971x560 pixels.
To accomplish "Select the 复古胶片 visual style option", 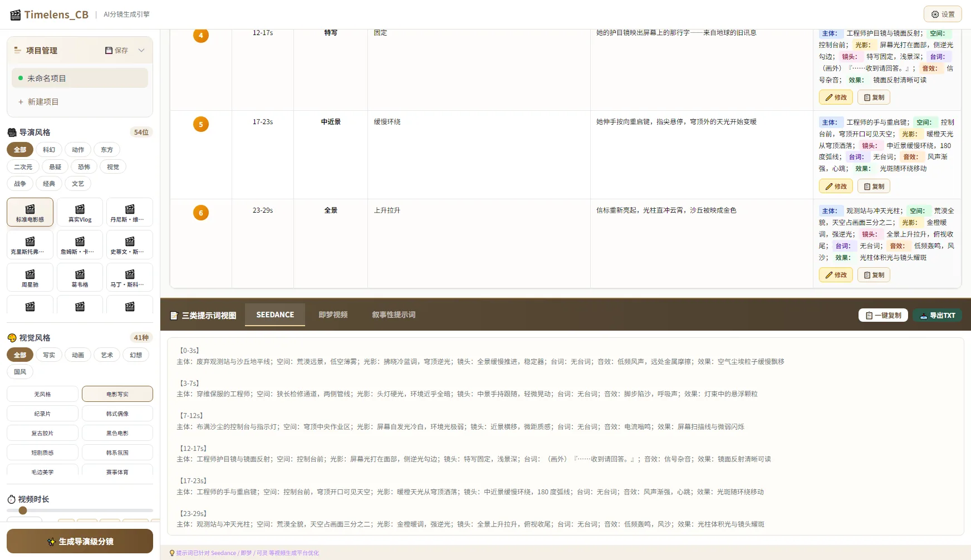I will pyautogui.click(x=42, y=433).
